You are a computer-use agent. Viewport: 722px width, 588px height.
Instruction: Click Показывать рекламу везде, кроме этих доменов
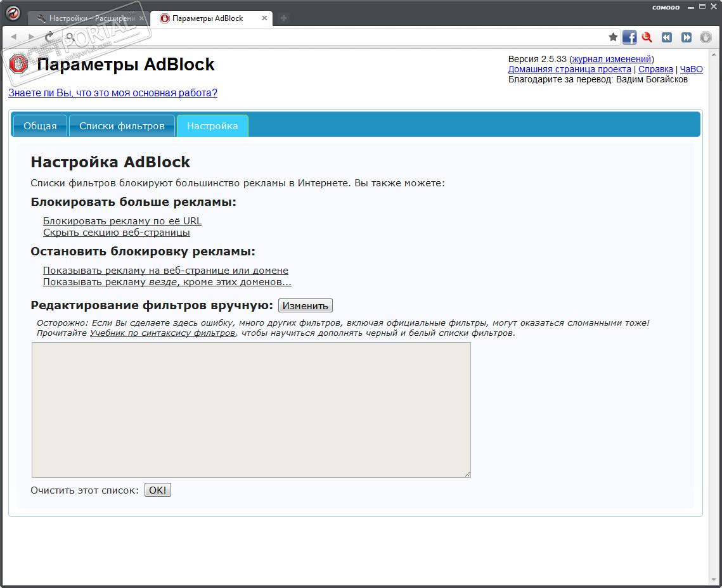tap(167, 281)
